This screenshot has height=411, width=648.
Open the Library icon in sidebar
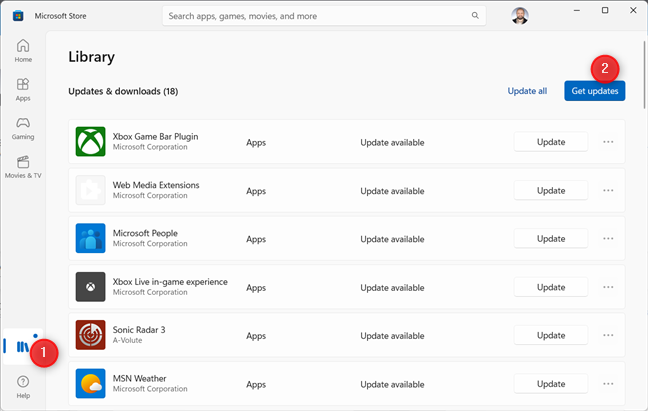[23, 346]
